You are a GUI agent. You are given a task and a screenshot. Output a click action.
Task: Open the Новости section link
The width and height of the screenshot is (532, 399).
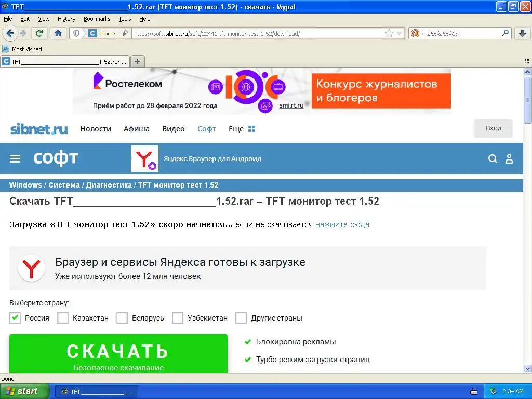tap(96, 129)
